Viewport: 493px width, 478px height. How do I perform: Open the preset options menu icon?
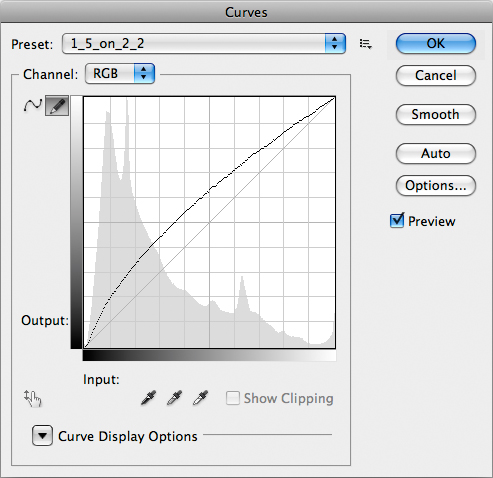(x=366, y=44)
